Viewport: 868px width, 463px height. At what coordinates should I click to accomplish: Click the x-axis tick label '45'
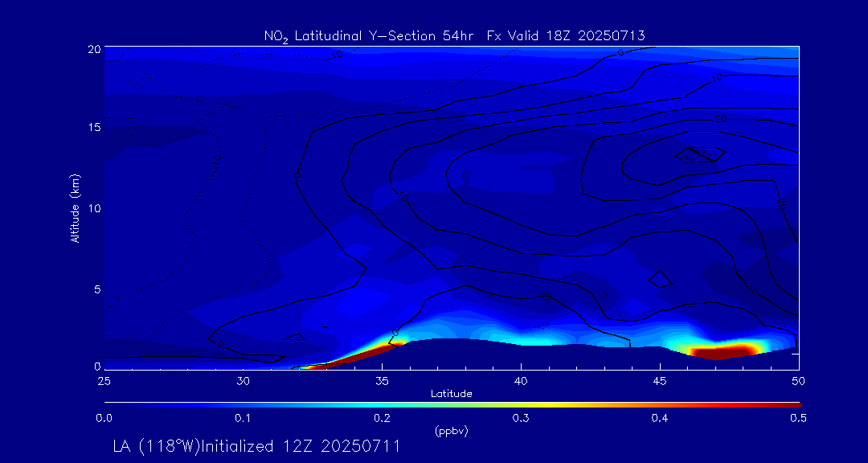pyautogui.click(x=660, y=382)
